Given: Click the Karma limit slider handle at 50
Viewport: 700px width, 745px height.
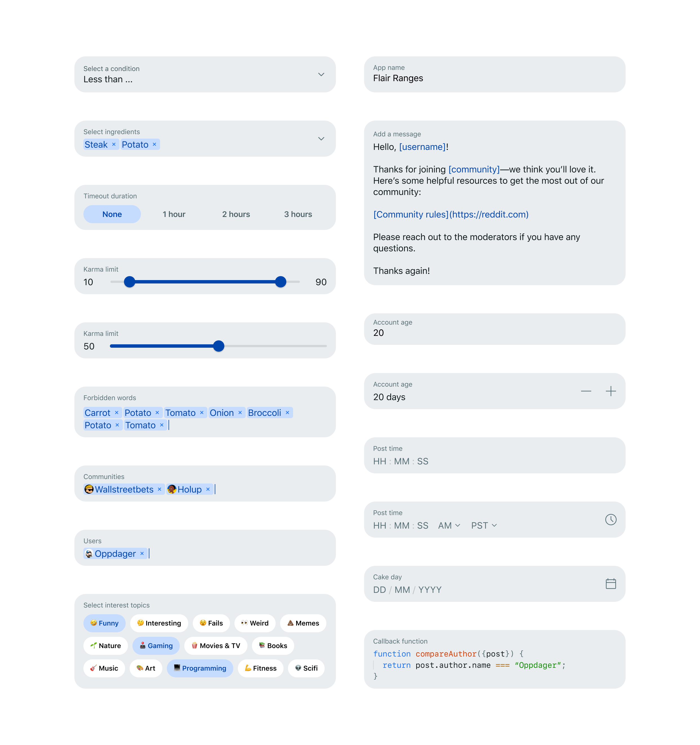Looking at the screenshot, I should point(218,346).
